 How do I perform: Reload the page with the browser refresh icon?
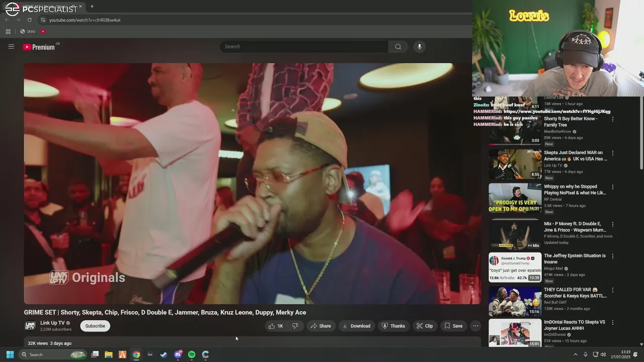[x=29, y=20]
